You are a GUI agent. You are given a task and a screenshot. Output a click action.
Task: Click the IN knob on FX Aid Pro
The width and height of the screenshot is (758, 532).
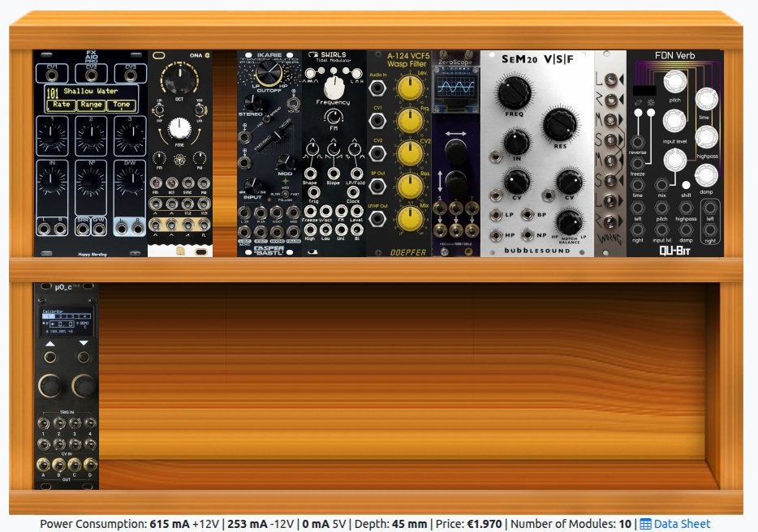[x=52, y=180]
